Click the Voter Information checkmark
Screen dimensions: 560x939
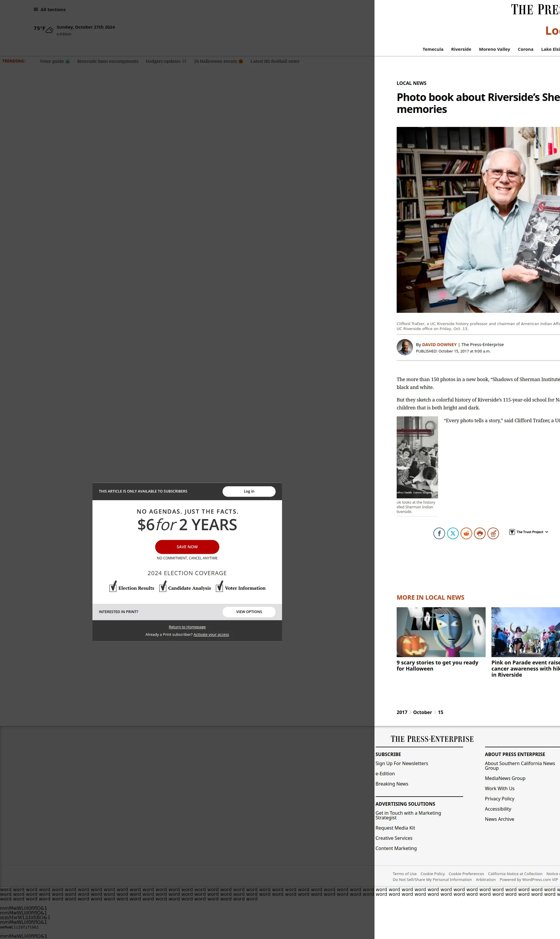click(219, 587)
